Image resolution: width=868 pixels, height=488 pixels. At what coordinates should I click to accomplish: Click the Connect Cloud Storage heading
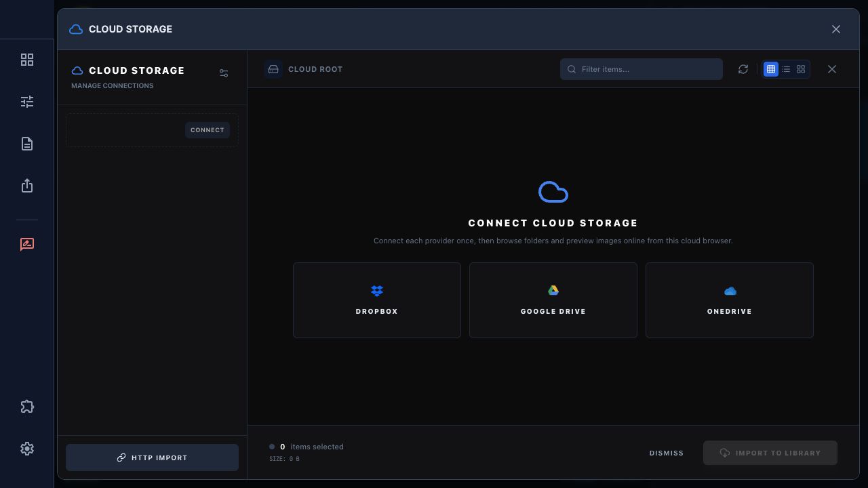tap(553, 223)
